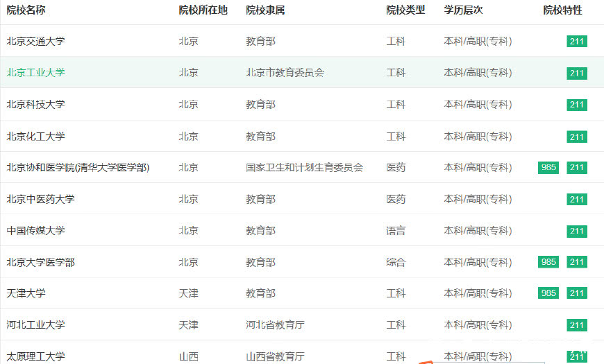Image resolution: width=604 pixels, height=364 pixels.
Task: Click the 211 badge in 北京交通大学 row
Action: tap(577, 42)
